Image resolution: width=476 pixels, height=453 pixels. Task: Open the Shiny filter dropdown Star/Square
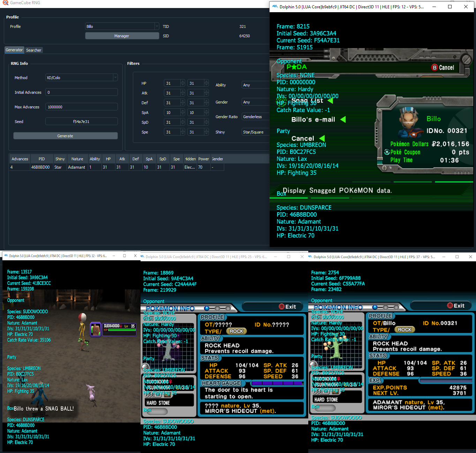[256, 132]
